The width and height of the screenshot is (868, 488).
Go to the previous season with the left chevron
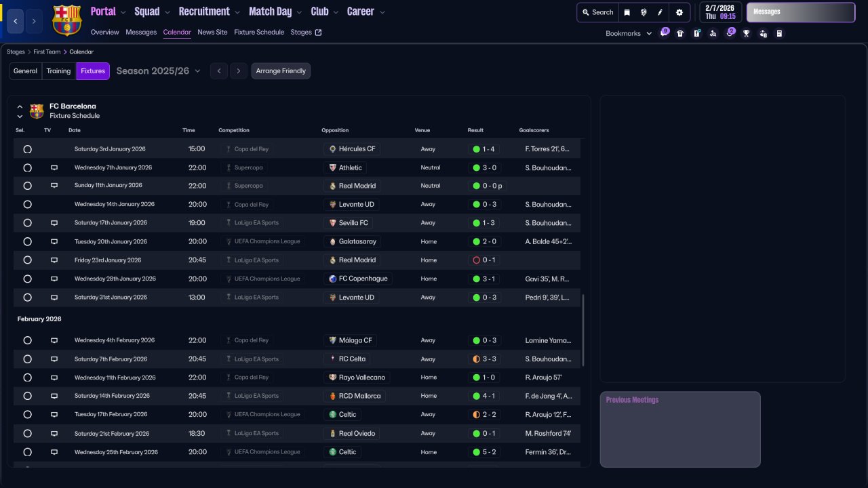click(218, 71)
